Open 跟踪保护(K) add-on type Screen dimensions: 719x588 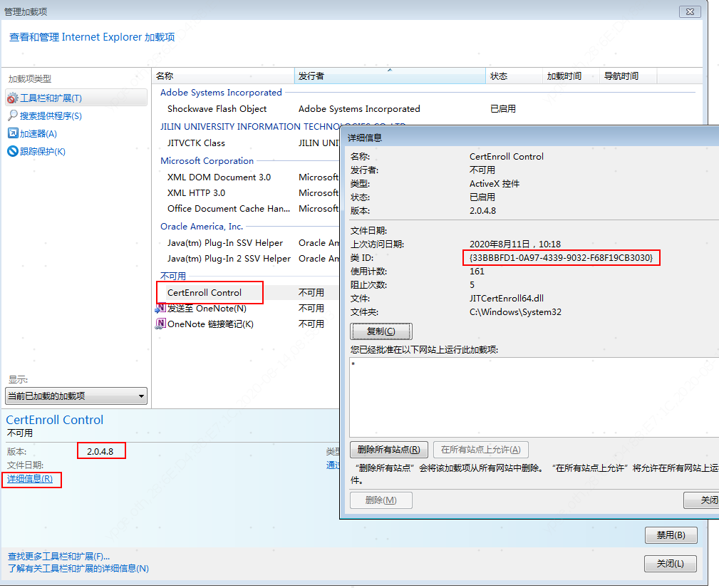point(43,151)
